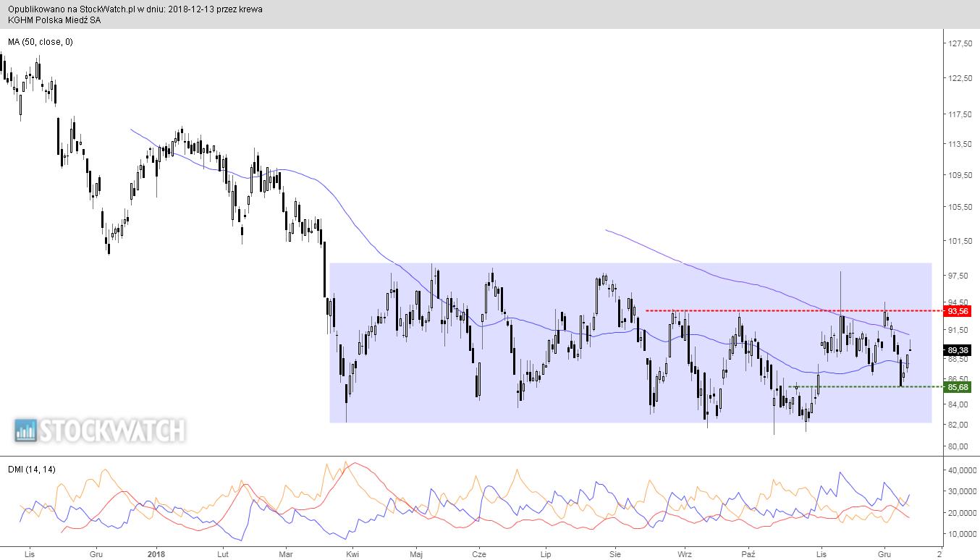
Task: Click the MA (50, close, 0) indicator label
Action: 40,42
